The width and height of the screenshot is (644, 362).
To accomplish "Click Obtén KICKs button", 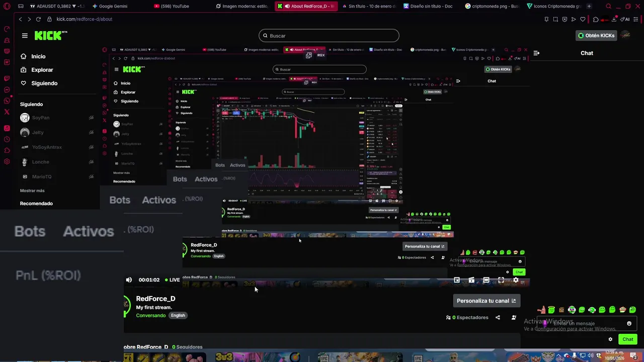I will tap(596, 36).
